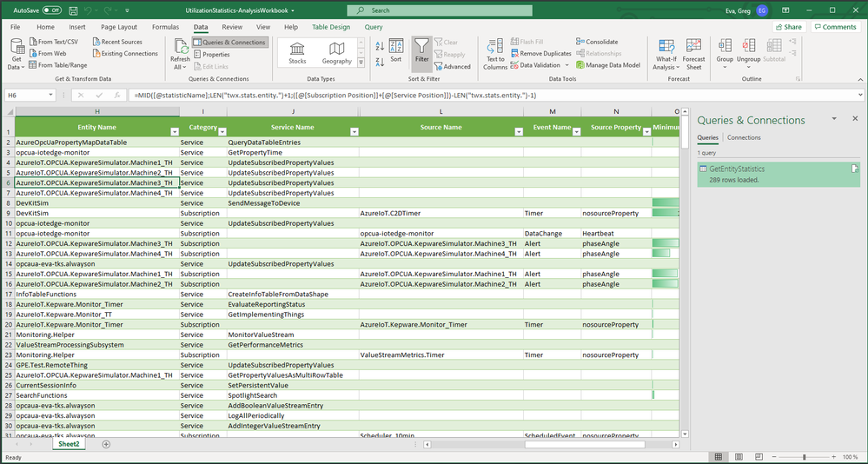868x464 pixels.
Task: Sort column A to Z
Action: pyautogui.click(x=380, y=47)
